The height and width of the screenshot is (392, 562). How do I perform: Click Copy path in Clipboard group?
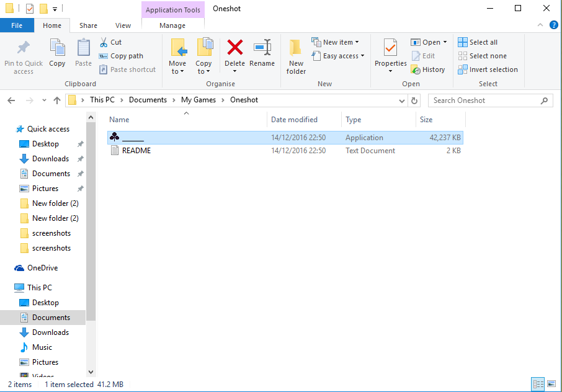(x=121, y=56)
